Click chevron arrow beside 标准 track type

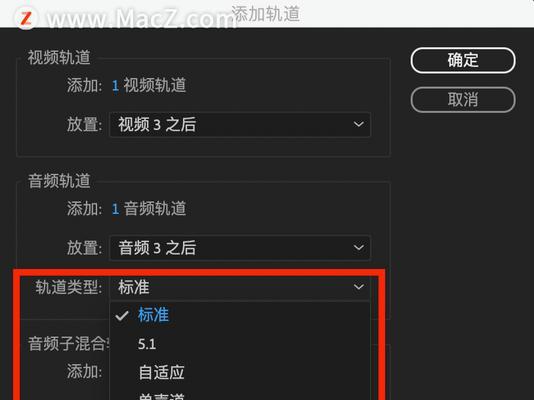point(359,287)
